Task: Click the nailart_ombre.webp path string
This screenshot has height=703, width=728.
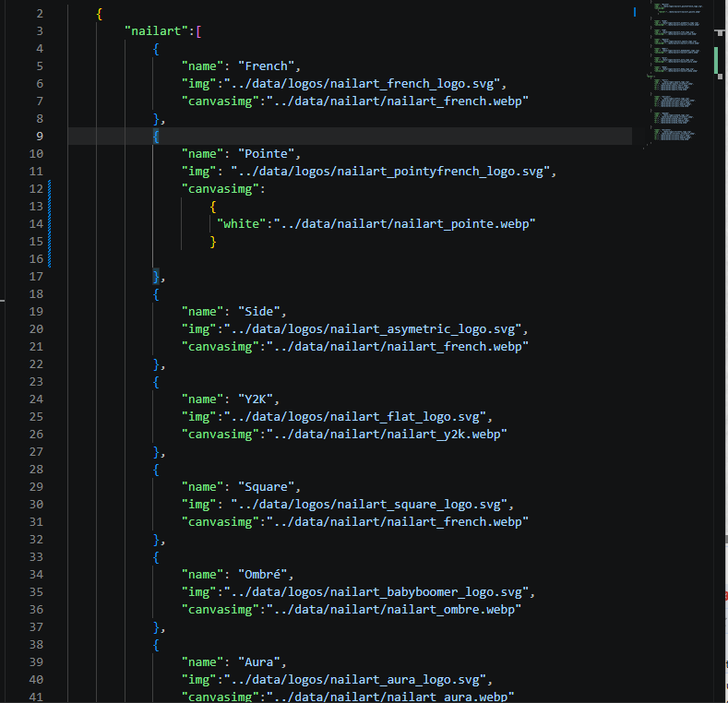Action: pyautogui.click(x=394, y=610)
